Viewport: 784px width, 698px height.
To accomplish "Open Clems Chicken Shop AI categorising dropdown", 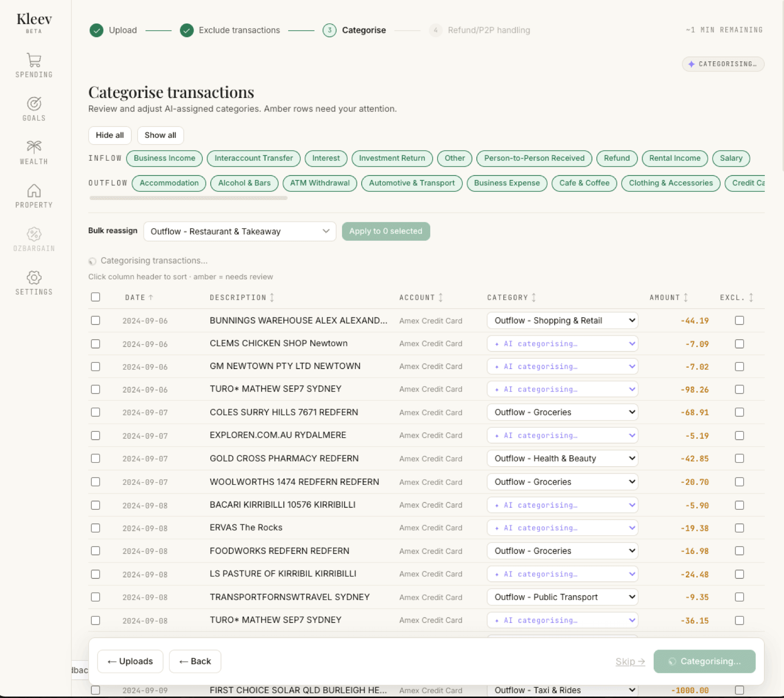I will click(x=563, y=344).
